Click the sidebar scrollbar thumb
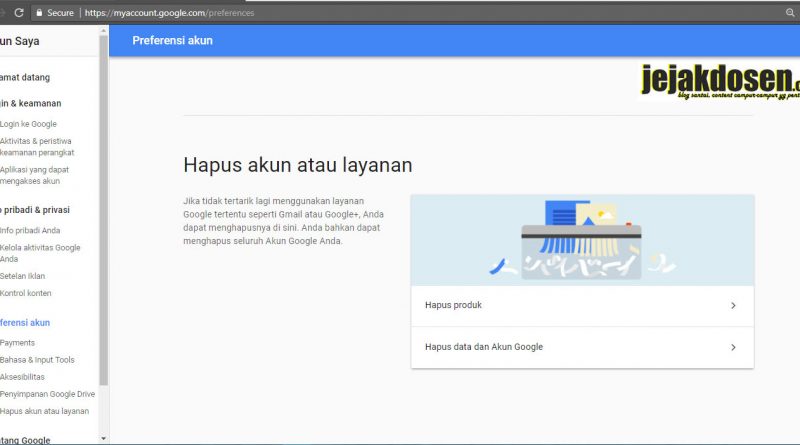 pos(104,209)
